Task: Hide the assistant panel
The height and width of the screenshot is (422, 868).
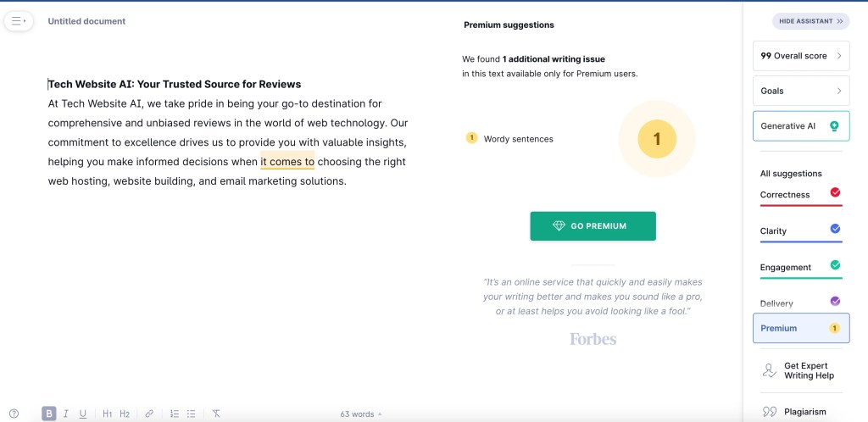Action: 810,21
